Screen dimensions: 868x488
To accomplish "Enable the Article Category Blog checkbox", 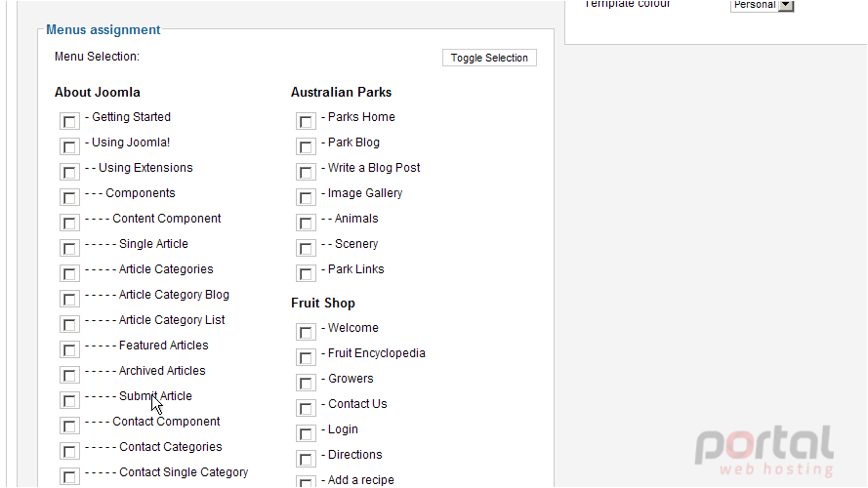I will [x=69, y=300].
